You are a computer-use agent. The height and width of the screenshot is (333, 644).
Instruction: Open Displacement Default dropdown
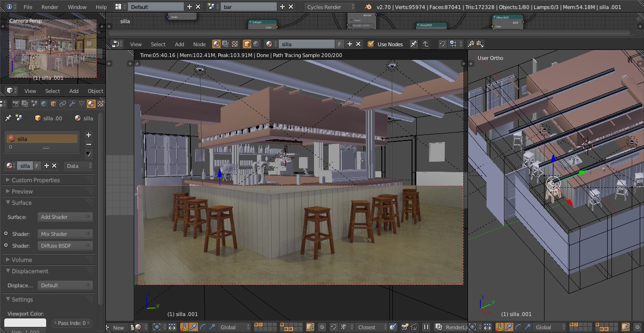[64, 285]
